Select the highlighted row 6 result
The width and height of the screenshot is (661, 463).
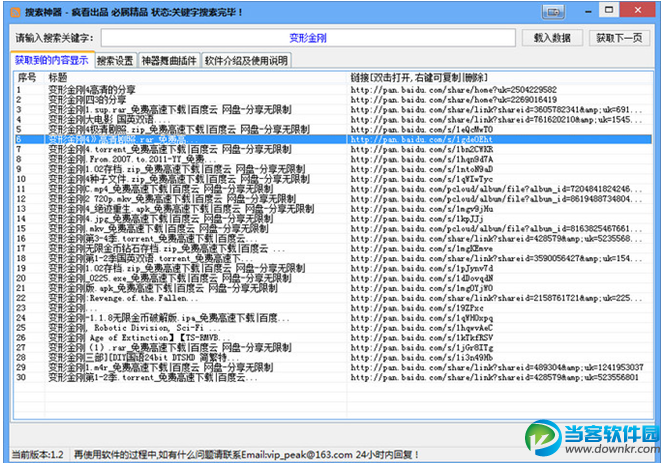pos(333,139)
